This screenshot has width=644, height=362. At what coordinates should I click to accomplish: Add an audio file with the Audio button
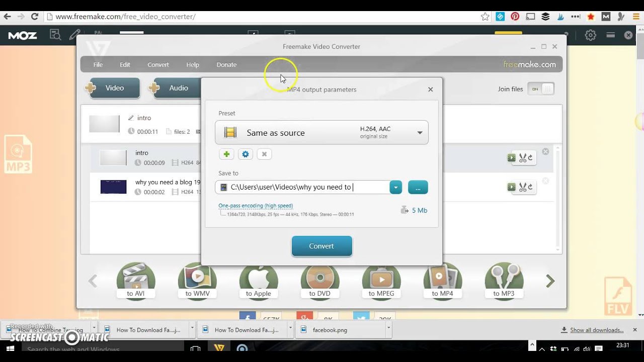coord(176,88)
